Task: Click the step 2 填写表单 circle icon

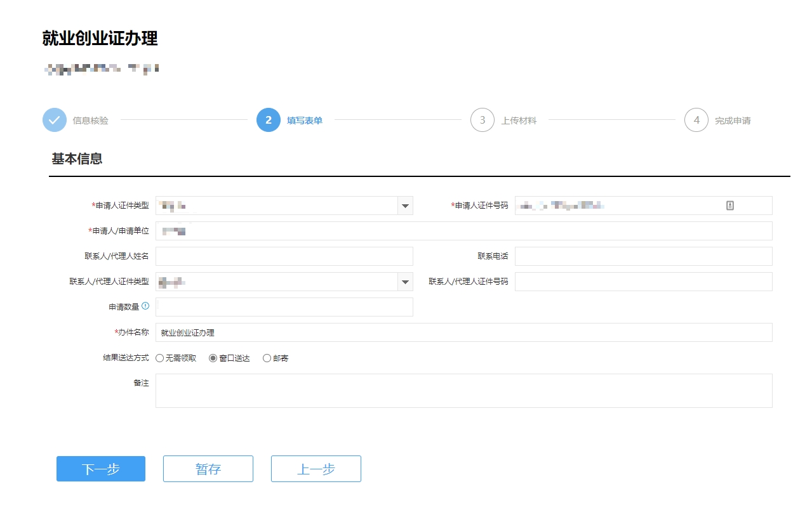Action: pyautogui.click(x=269, y=120)
